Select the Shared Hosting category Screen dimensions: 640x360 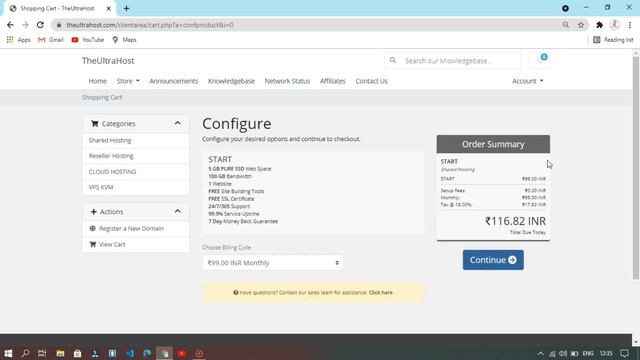click(136, 140)
